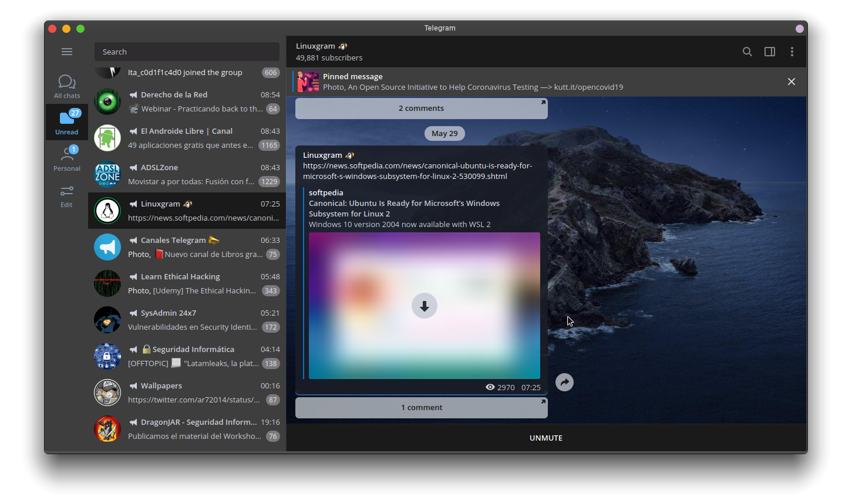Click 'Publicamos el material del Worksho...' preview

tap(194, 436)
